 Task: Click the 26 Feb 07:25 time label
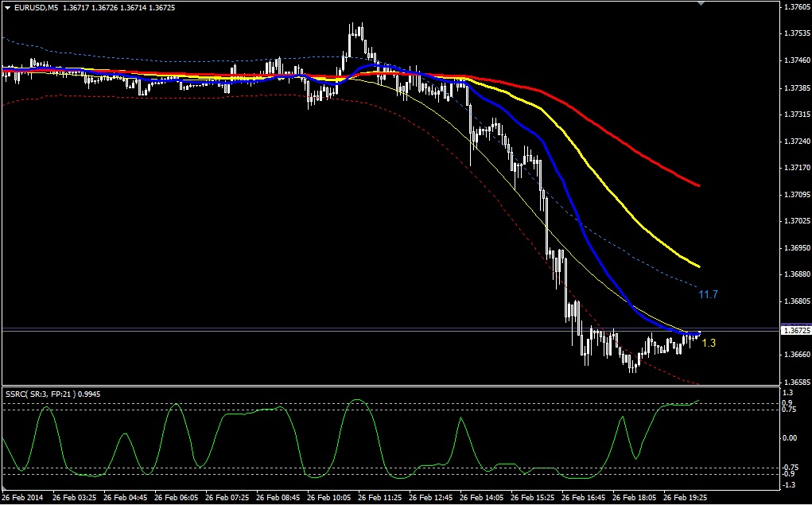(x=227, y=498)
